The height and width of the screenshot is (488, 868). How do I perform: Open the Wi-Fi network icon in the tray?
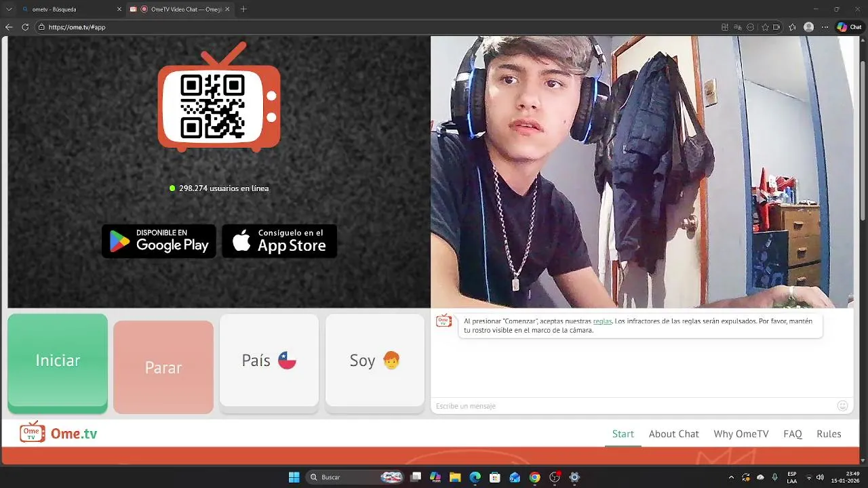(x=808, y=477)
